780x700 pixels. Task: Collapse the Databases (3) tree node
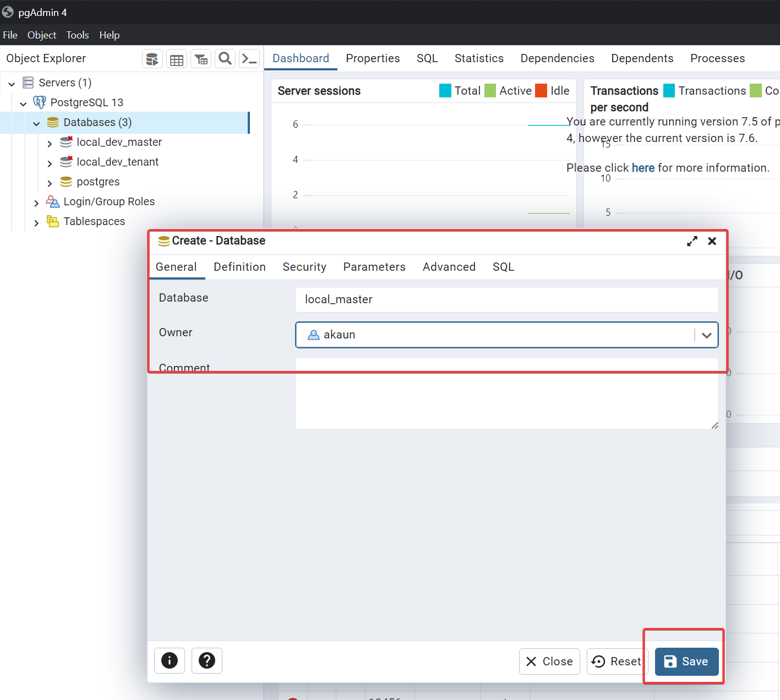click(x=36, y=123)
